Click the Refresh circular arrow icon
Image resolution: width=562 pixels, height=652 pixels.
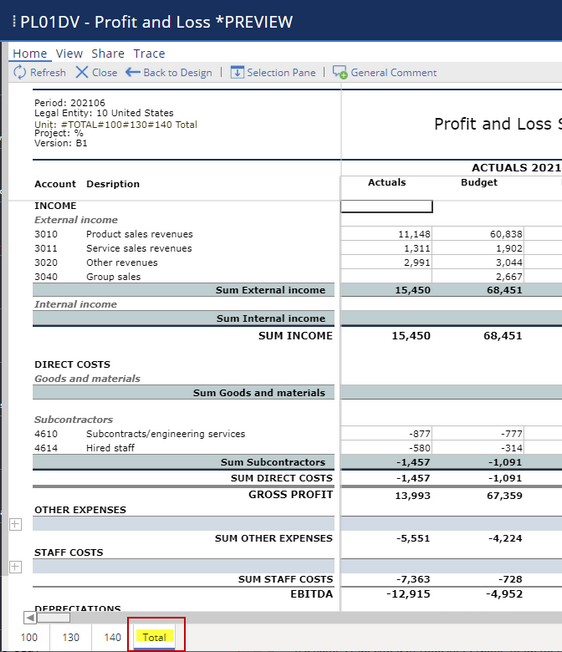tap(20, 72)
